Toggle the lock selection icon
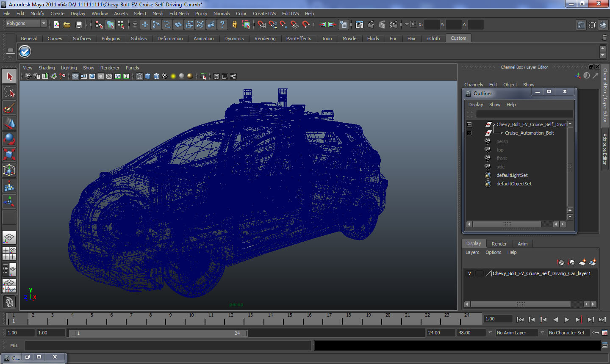610x364 pixels. [x=235, y=25]
